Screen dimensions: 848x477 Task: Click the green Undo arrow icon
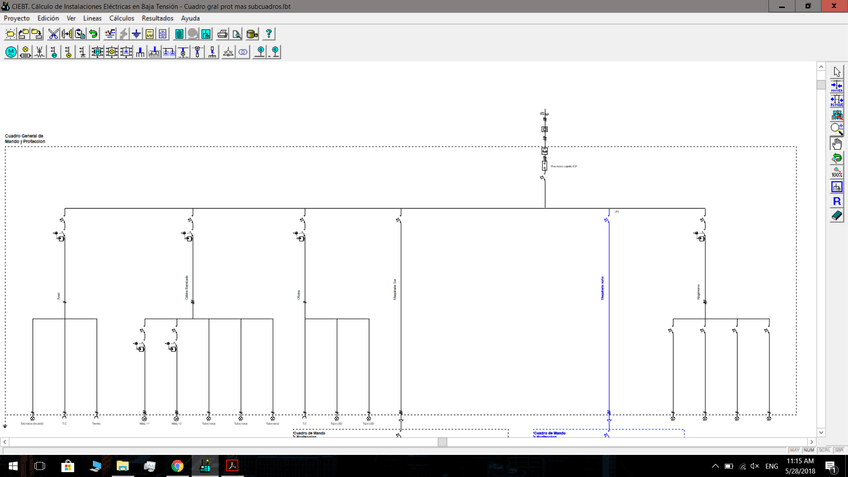[x=93, y=34]
